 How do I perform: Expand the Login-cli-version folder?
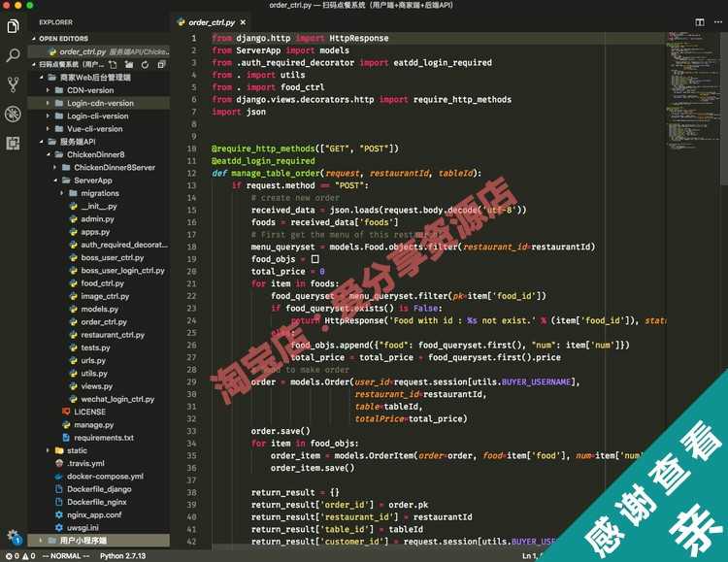coord(99,116)
